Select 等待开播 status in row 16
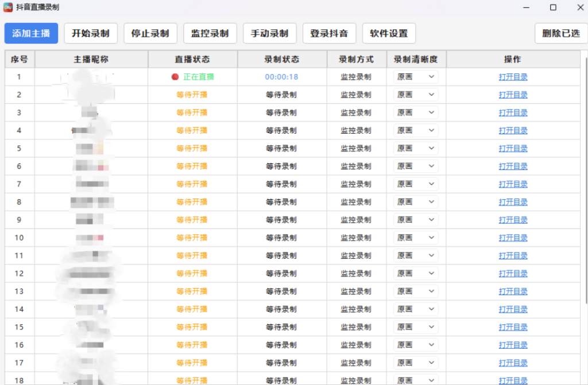Image resolution: width=588 pixels, height=385 pixels. point(192,345)
